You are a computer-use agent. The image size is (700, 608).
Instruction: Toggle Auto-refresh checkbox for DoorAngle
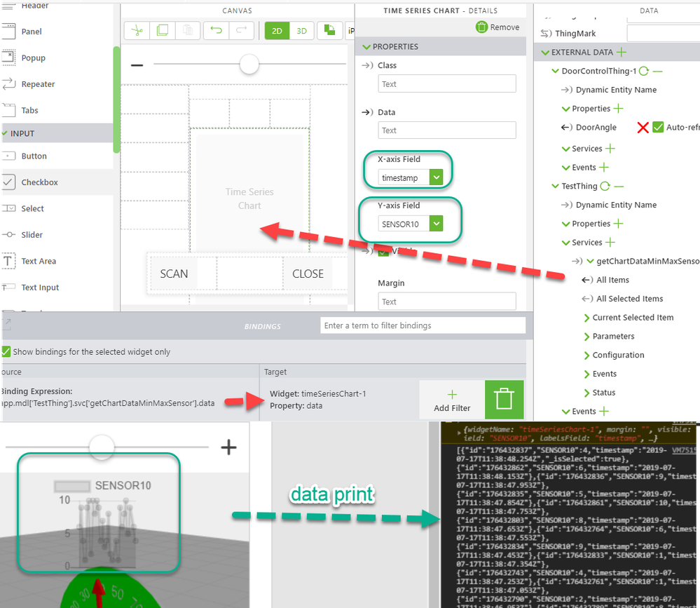[x=658, y=128]
